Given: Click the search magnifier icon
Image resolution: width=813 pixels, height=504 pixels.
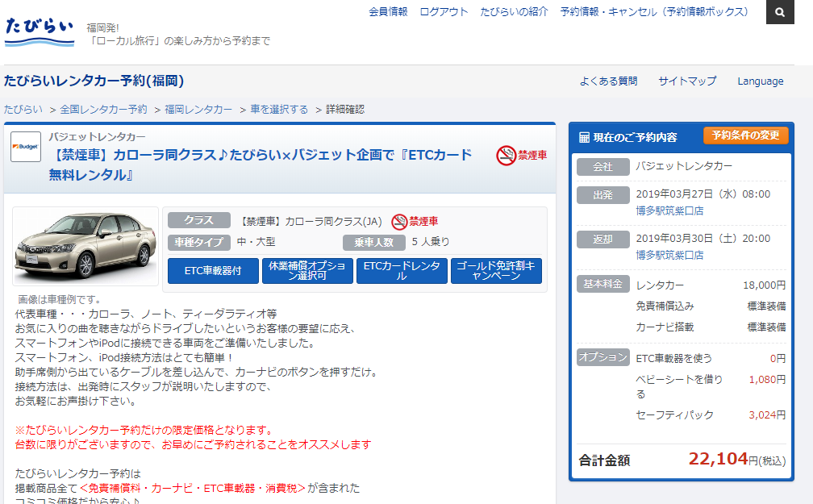Looking at the screenshot, I should point(780,12).
